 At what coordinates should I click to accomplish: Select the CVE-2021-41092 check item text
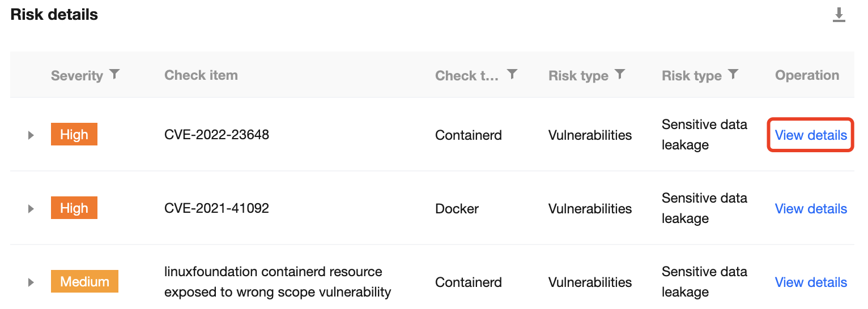(216, 209)
